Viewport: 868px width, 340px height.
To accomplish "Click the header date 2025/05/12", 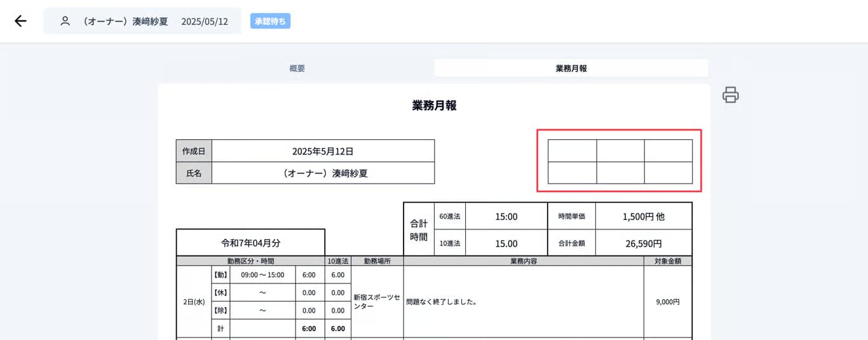I will tap(205, 21).
